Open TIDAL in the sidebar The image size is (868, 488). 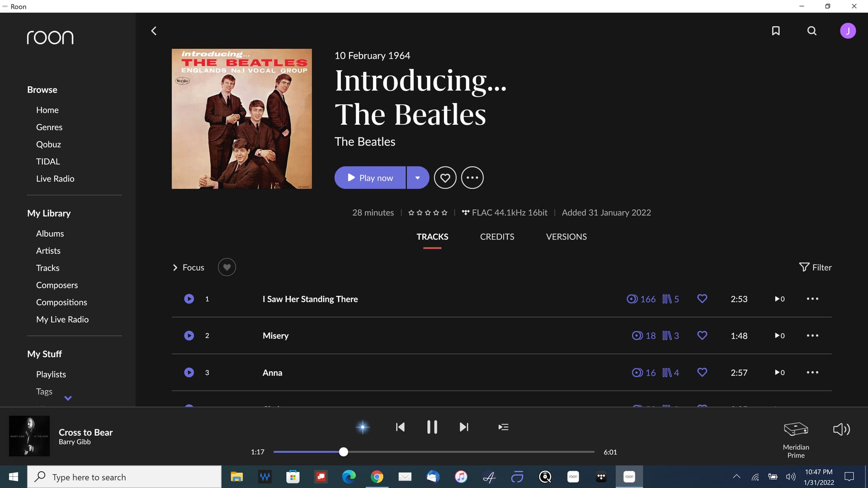point(48,161)
